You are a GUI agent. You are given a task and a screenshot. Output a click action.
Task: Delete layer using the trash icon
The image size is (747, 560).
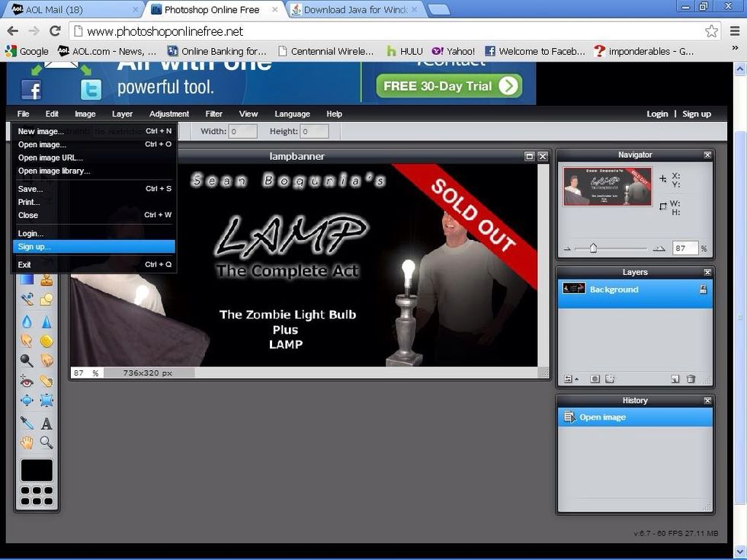tap(691, 379)
